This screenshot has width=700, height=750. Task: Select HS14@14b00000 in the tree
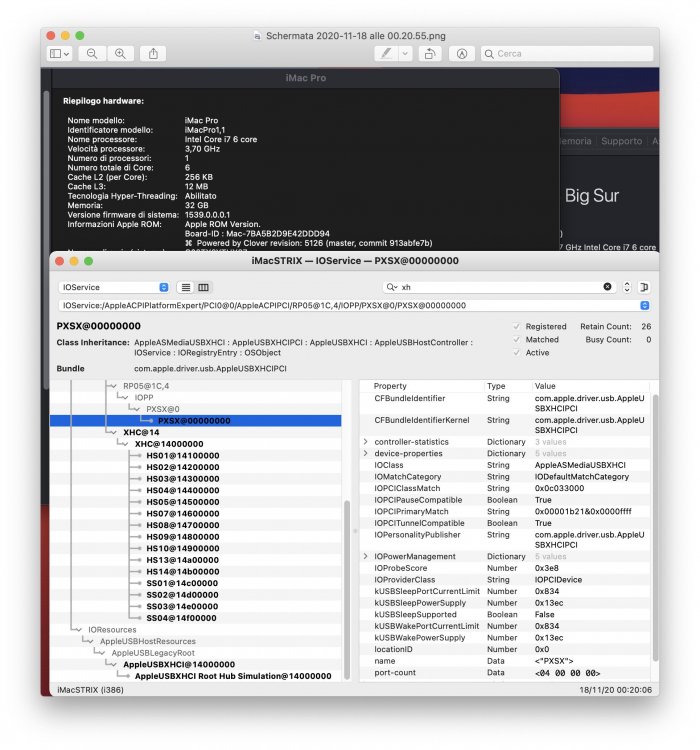point(183,572)
